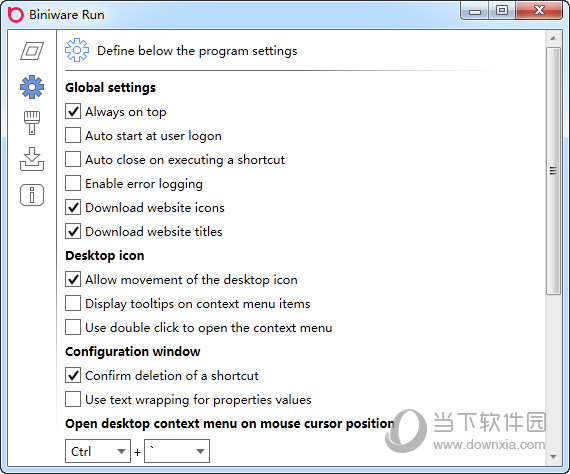Open the shortcuts page parallelogram sidebar icon

click(32, 51)
